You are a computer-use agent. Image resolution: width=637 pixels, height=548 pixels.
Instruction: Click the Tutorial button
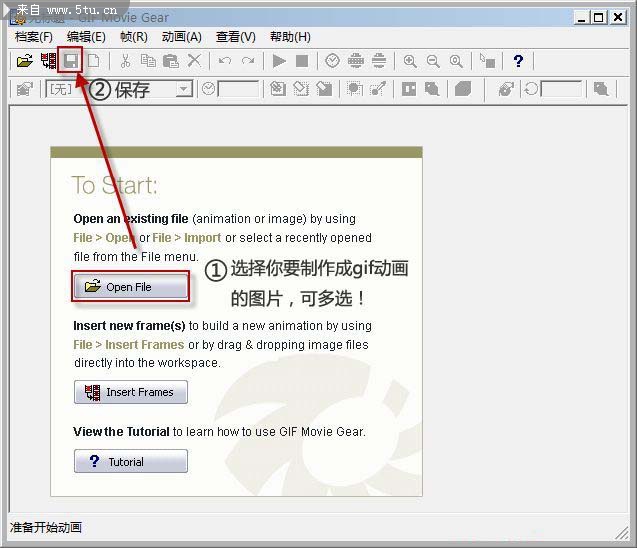click(131, 461)
